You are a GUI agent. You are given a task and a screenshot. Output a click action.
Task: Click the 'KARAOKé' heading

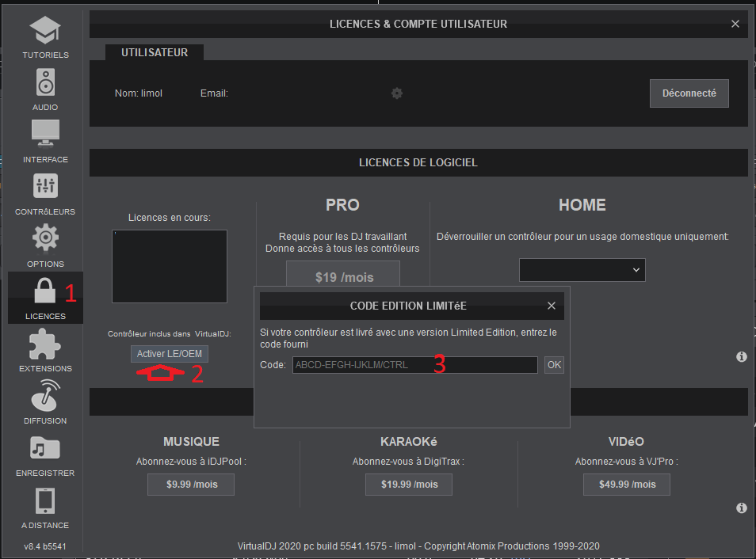(408, 441)
